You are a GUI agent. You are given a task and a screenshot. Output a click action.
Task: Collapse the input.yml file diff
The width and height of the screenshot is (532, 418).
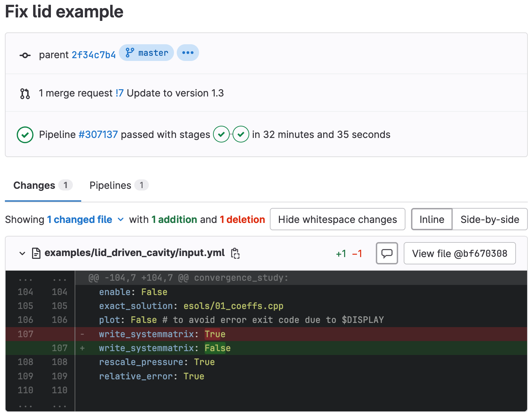pos(22,253)
